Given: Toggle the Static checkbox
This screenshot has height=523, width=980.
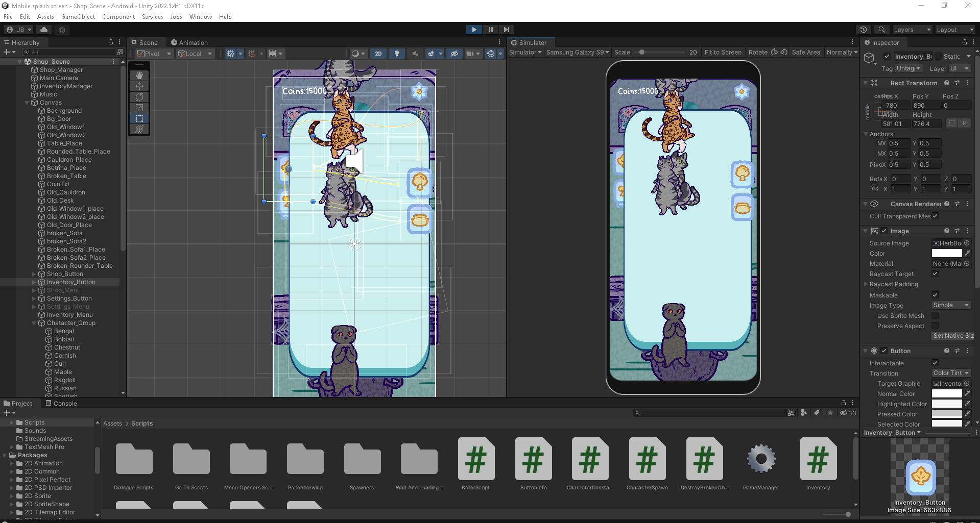Looking at the screenshot, I should [x=938, y=56].
